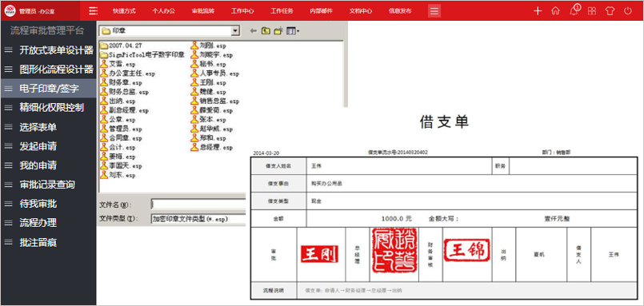
Task: Select the 2007.04.27 folder
Action: [121, 46]
